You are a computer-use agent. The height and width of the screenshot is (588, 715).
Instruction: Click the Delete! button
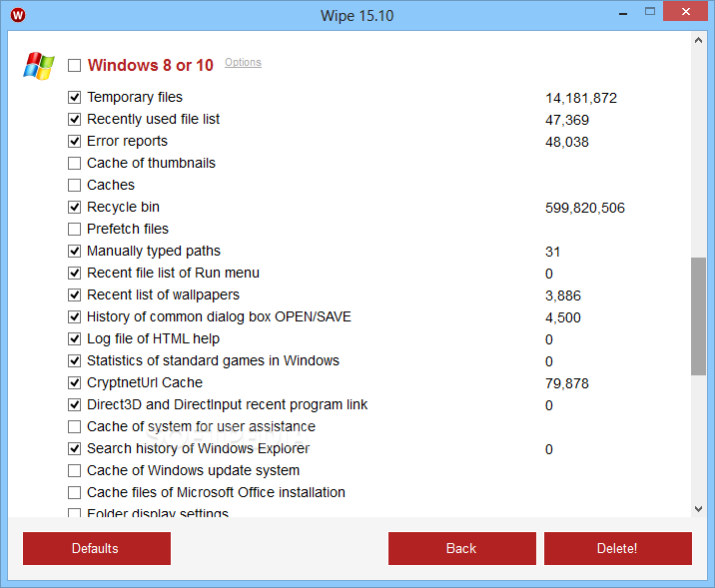[x=618, y=548]
